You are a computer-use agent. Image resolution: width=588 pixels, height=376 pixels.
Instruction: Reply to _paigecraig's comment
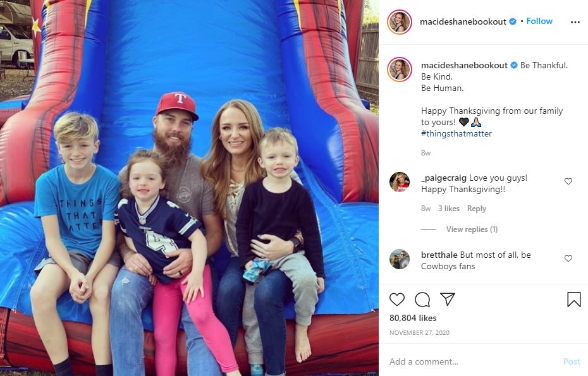pos(476,209)
